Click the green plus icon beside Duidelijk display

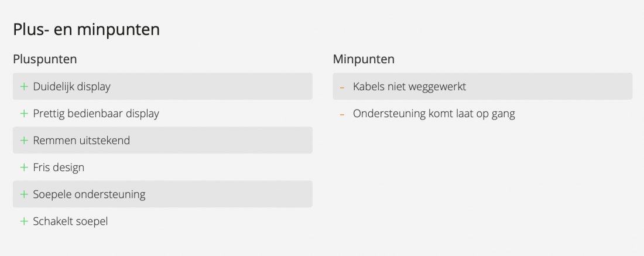(x=24, y=87)
